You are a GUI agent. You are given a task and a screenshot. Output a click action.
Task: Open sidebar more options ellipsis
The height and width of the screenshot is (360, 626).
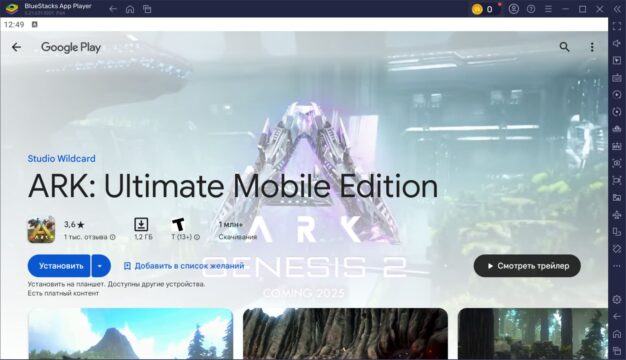pos(617,266)
